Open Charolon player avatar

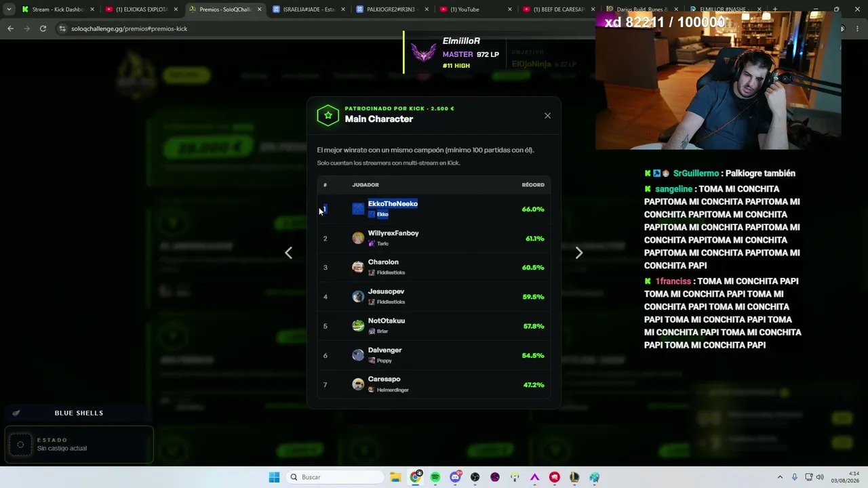(x=358, y=267)
